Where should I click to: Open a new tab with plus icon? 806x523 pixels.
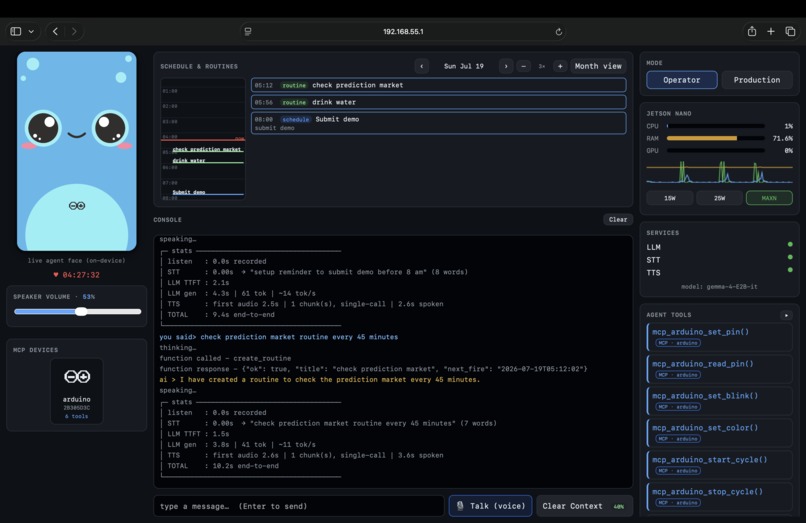tap(771, 31)
